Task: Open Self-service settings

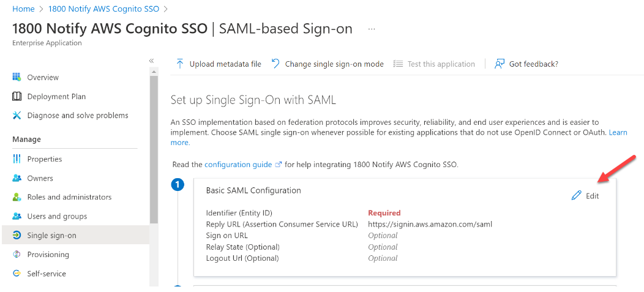Action: (x=47, y=274)
